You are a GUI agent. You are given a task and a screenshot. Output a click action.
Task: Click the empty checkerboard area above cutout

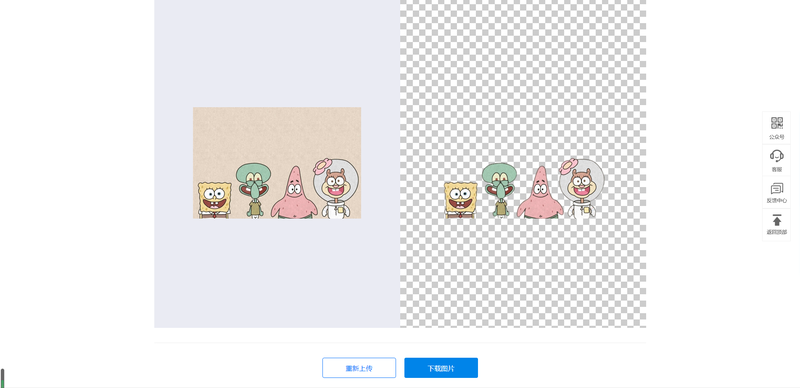(522, 77)
